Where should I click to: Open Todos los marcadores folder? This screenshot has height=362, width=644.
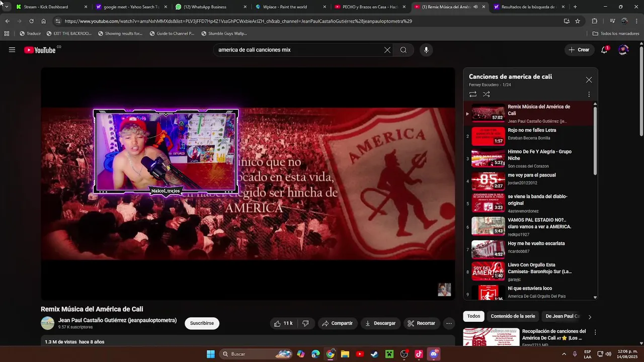point(616,34)
